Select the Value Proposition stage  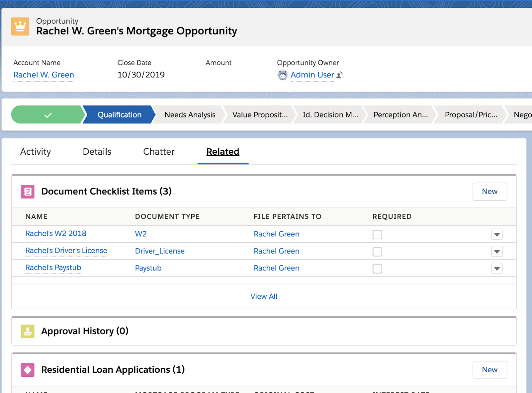click(260, 115)
